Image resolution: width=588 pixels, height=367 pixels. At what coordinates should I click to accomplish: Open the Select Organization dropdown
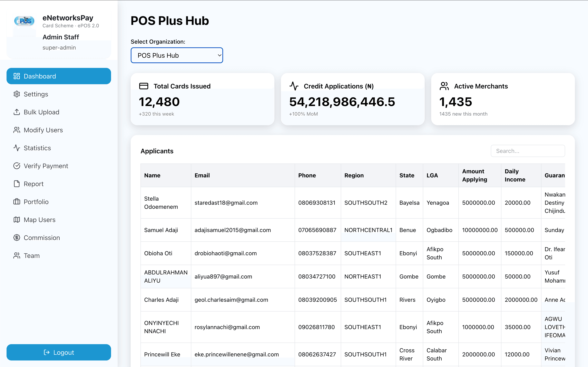(x=177, y=55)
